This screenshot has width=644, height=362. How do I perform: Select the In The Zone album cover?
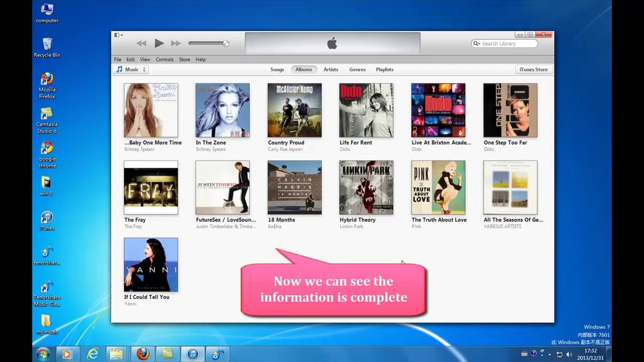coord(222,110)
